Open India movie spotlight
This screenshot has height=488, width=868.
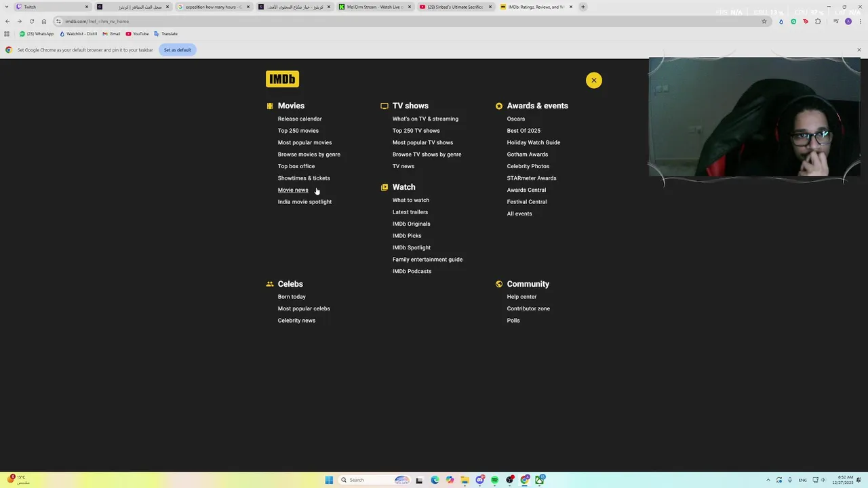coord(304,202)
